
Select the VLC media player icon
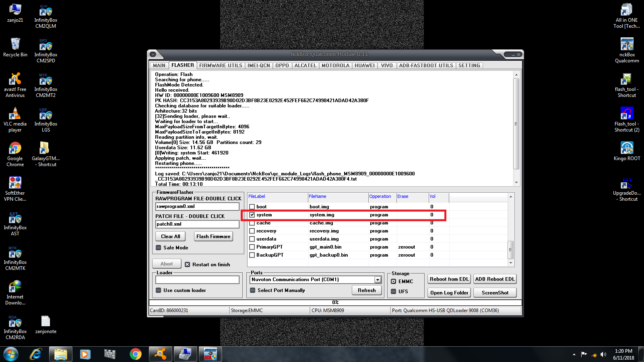tap(15, 120)
